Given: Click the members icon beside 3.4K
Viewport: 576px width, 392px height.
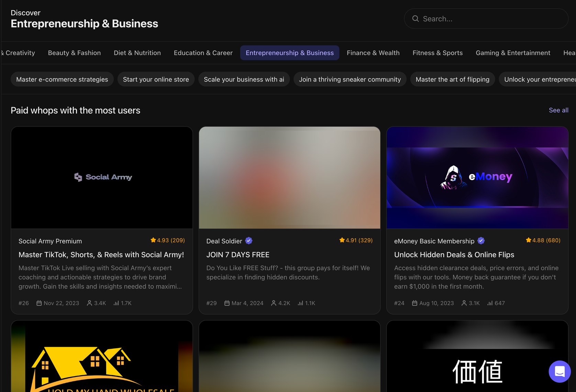Looking at the screenshot, I should [x=89, y=303].
